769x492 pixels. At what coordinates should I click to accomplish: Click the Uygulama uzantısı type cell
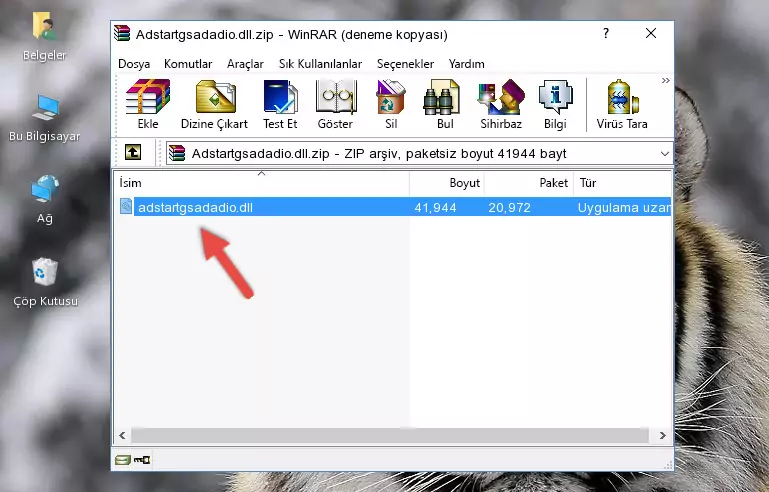pos(624,207)
